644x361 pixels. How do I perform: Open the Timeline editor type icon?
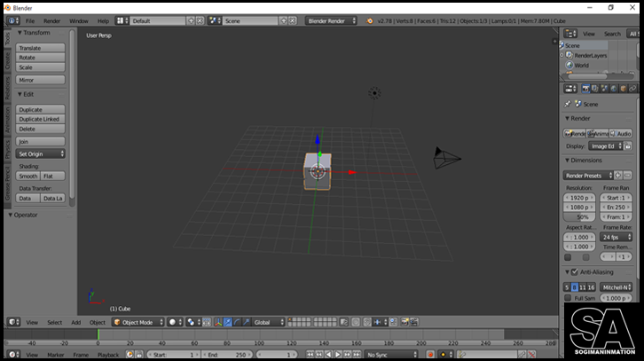tap(12, 355)
